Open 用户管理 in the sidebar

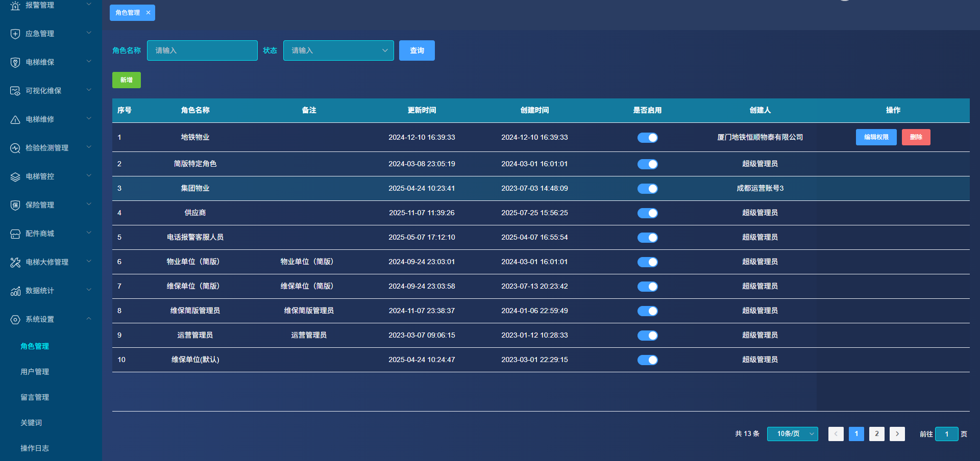(x=35, y=372)
